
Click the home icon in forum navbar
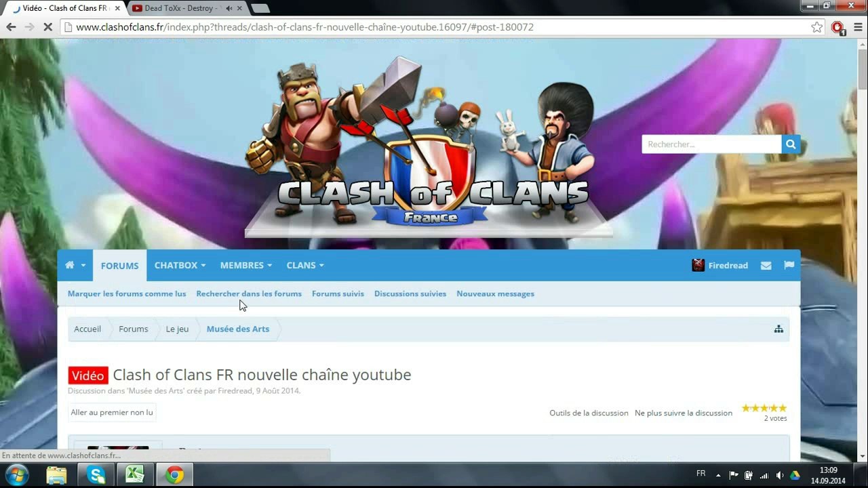69,265
